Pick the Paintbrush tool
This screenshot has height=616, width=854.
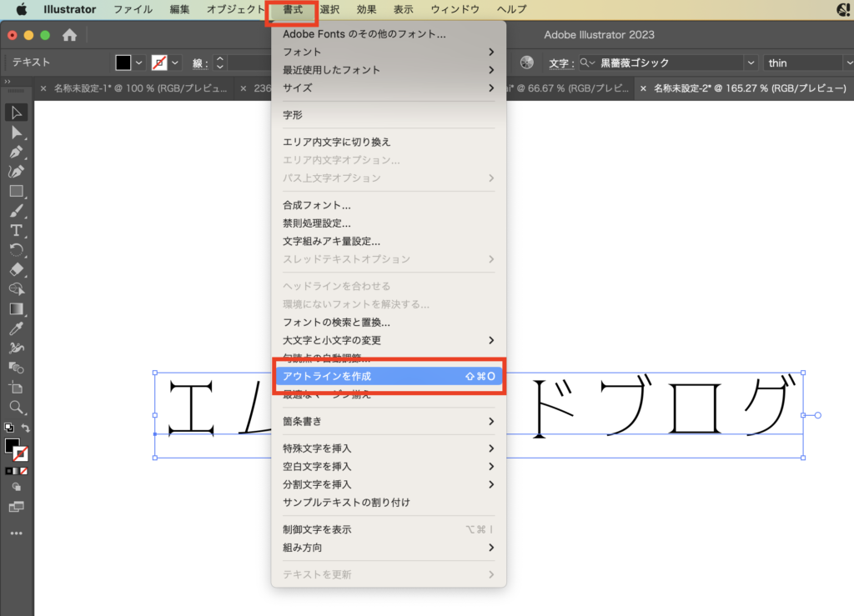coord(17,210)
